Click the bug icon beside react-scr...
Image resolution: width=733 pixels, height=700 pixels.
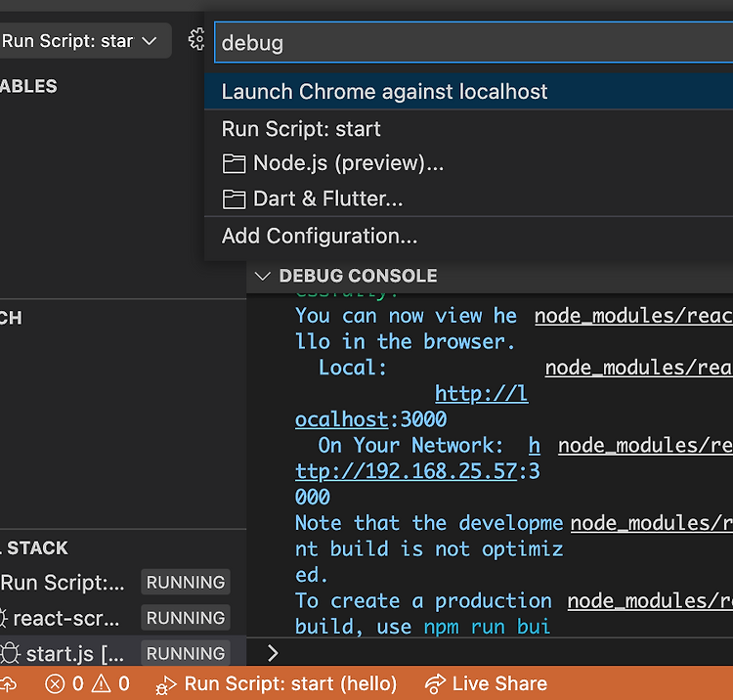(x=4, y=618)
